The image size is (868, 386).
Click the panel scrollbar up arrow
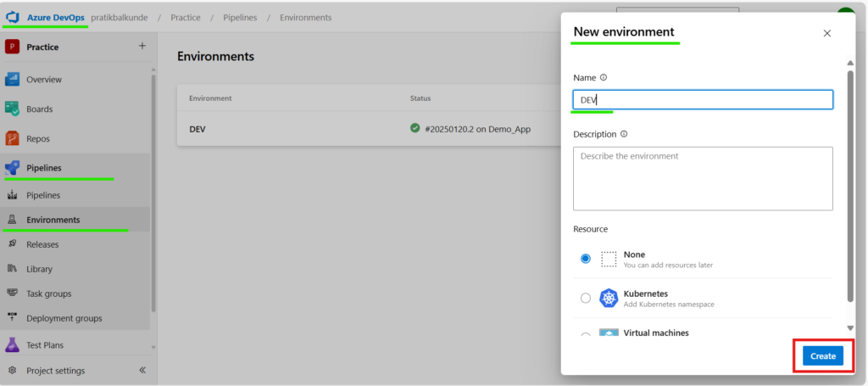[850, 63]
